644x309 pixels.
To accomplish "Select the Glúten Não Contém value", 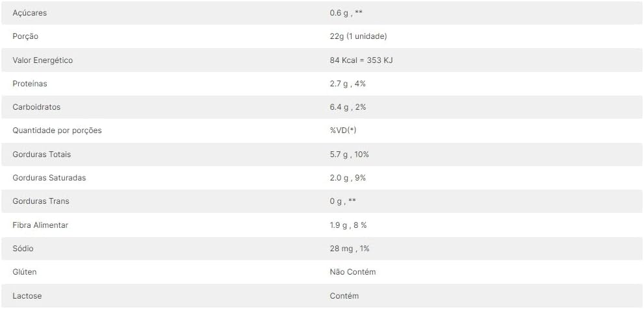I will (353, 271).
